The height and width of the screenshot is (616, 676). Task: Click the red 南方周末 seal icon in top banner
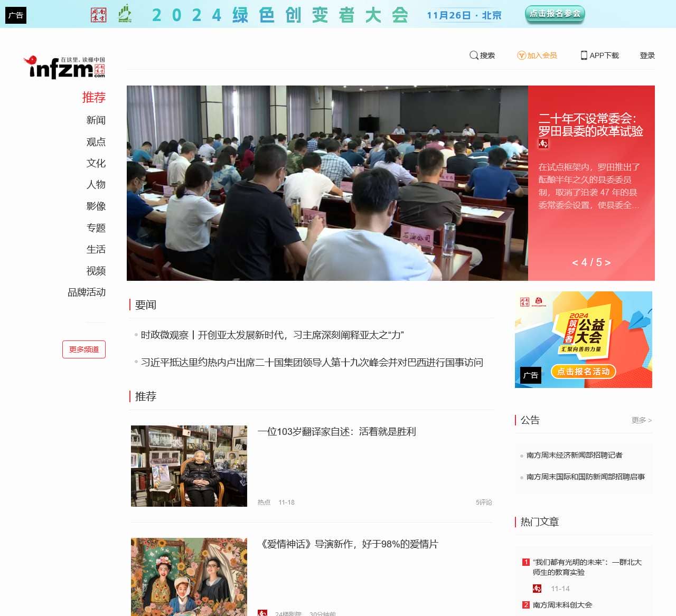(98, 15)
